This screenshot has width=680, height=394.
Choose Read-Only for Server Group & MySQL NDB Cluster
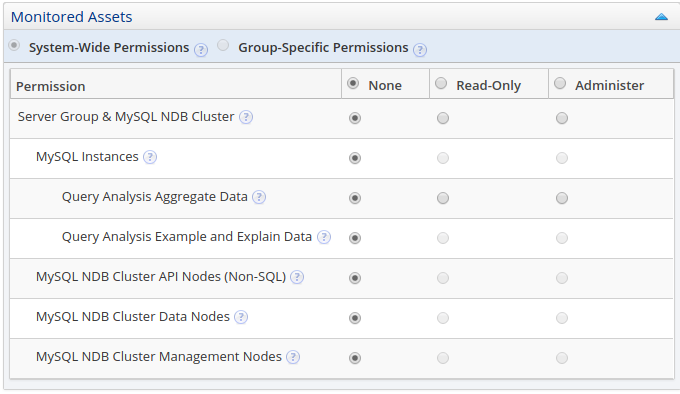443,118
